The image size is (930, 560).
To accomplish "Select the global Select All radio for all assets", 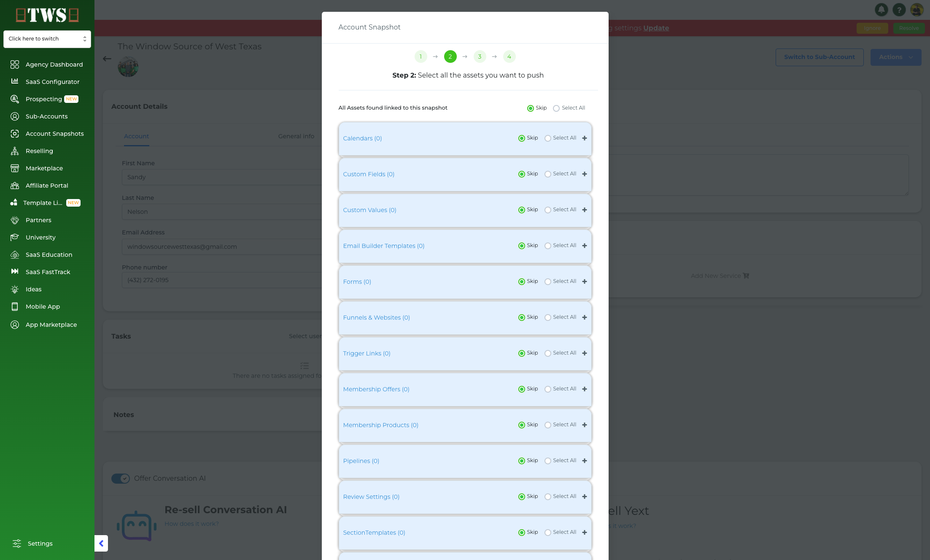I will [556, 108].
